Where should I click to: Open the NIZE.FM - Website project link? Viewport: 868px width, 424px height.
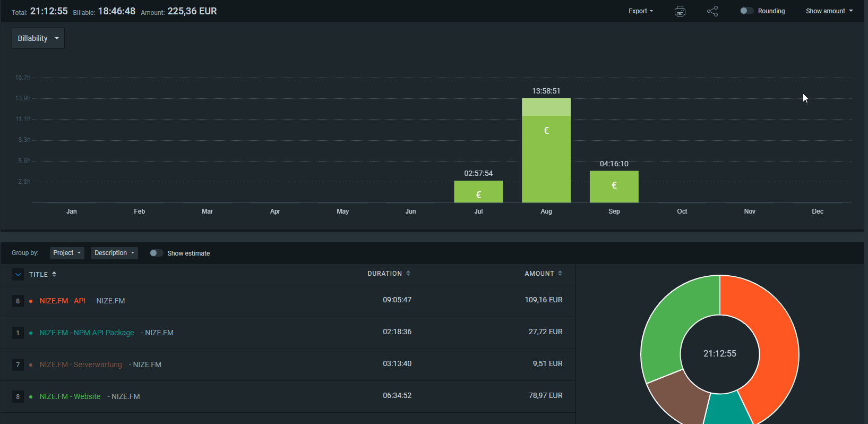pyautogui.click(x=70, y=396)
